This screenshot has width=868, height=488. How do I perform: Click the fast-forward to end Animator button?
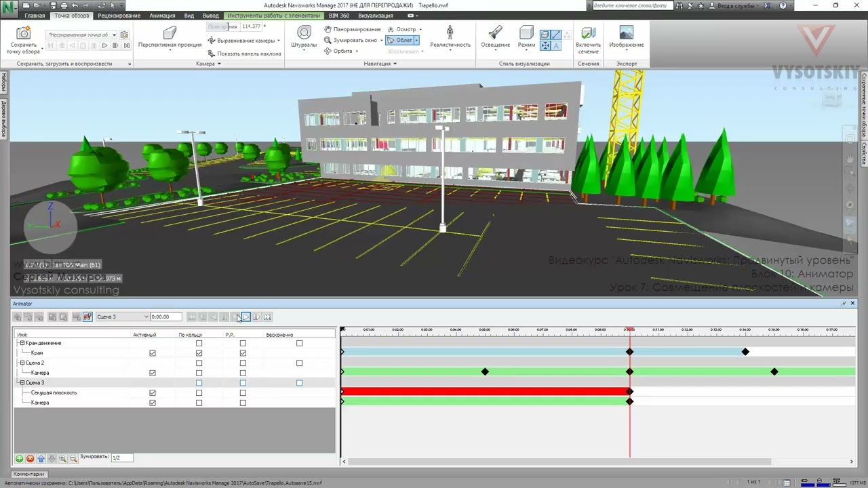267,317
